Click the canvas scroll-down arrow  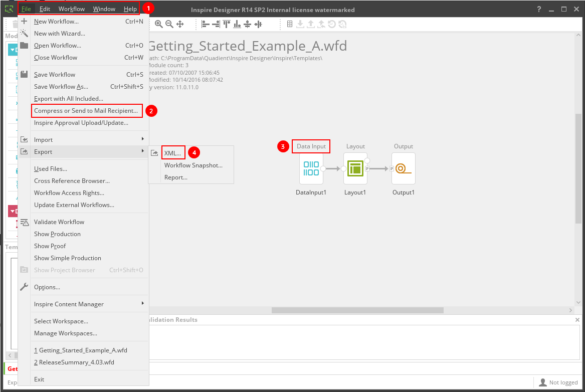578,302
